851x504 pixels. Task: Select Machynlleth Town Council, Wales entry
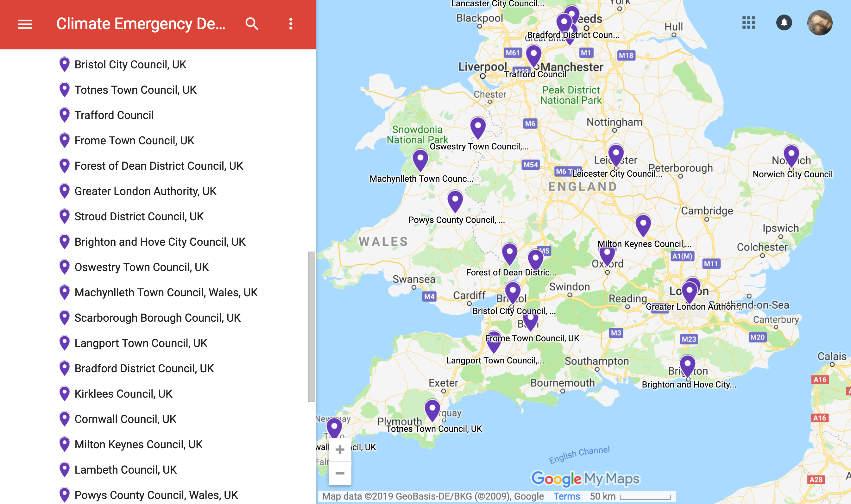pos(166,293)
